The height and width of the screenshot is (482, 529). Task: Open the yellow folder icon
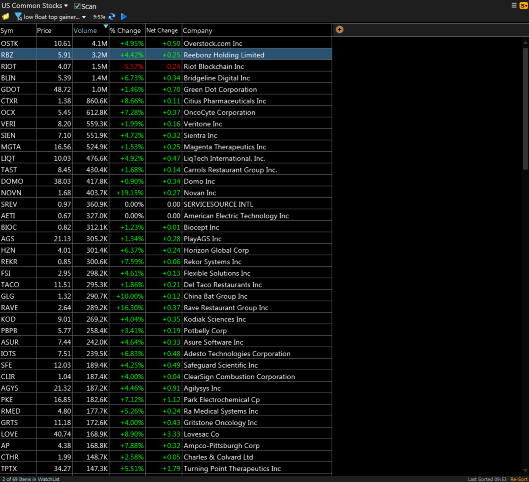pos(5,17)
